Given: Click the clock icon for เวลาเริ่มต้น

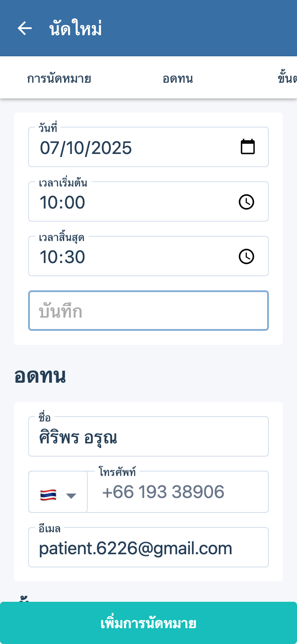Looking at the screenshot, I should (246, 202).
